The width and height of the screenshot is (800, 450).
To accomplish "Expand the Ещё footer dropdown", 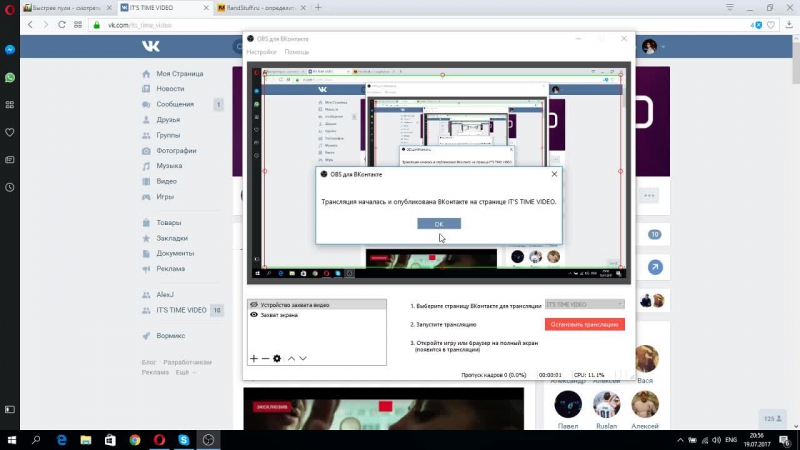I will (185, 372).
